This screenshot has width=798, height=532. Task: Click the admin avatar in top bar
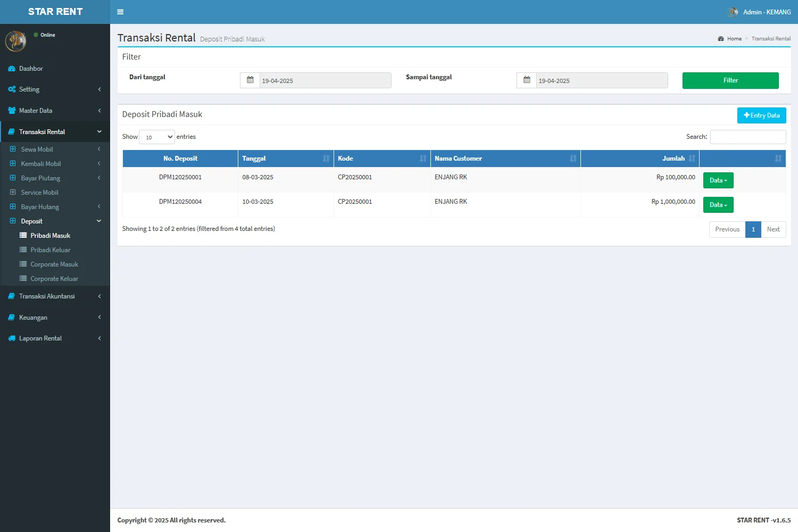tap(733, 12)
